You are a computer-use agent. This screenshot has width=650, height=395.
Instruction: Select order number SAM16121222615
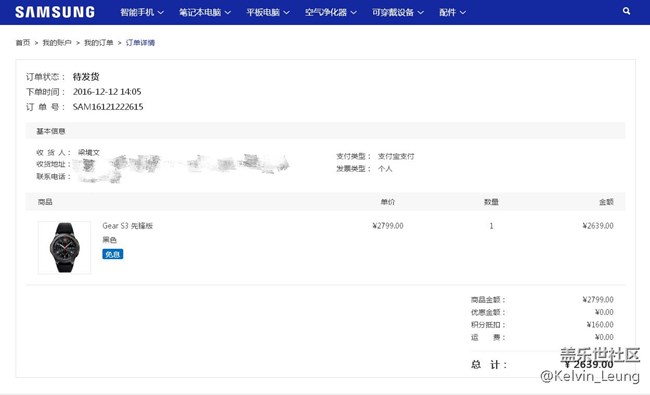pos(108,107)
